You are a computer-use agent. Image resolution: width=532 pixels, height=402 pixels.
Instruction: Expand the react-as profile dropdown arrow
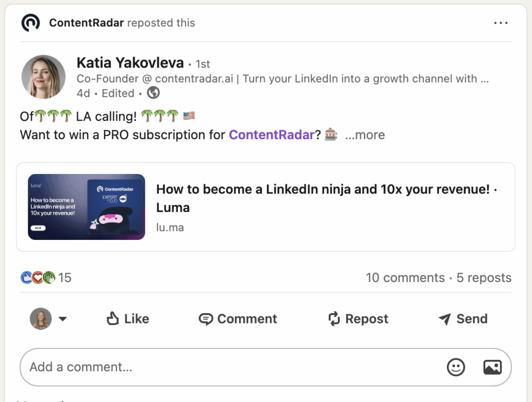pyautogui.click(x=63, y=319)
